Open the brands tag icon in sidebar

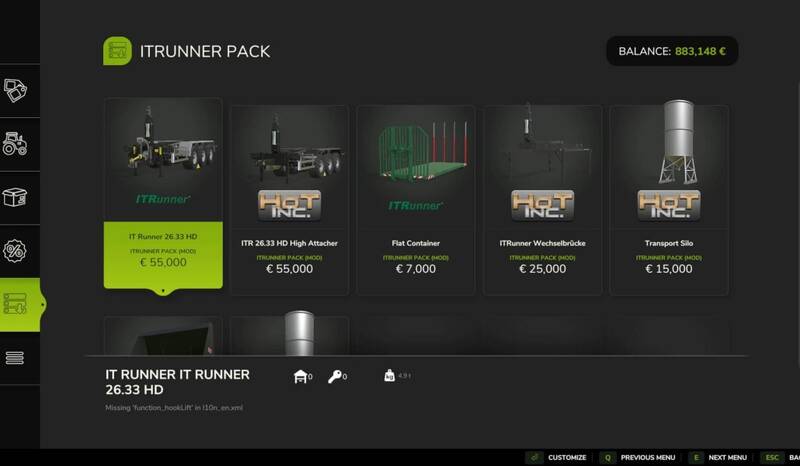(15, 91)
